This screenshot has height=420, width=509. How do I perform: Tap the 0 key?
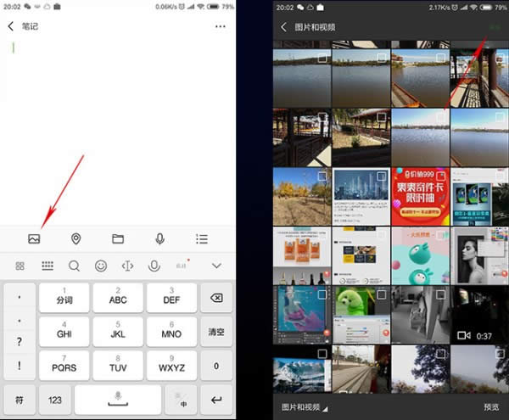pyautogui.click(x=216, y=366)
